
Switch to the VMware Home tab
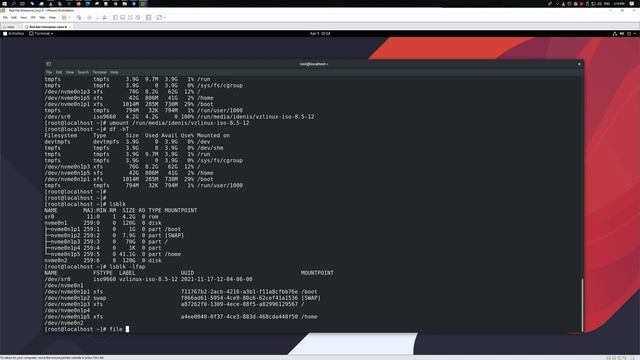10,27
